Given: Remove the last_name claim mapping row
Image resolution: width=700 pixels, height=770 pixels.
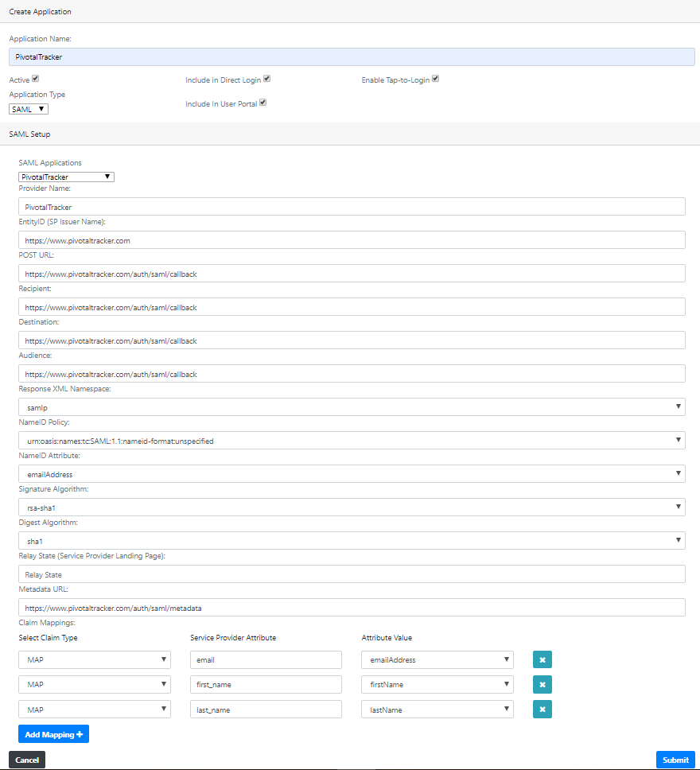Looking at the screenshot, I should click(x=542, y=709).
